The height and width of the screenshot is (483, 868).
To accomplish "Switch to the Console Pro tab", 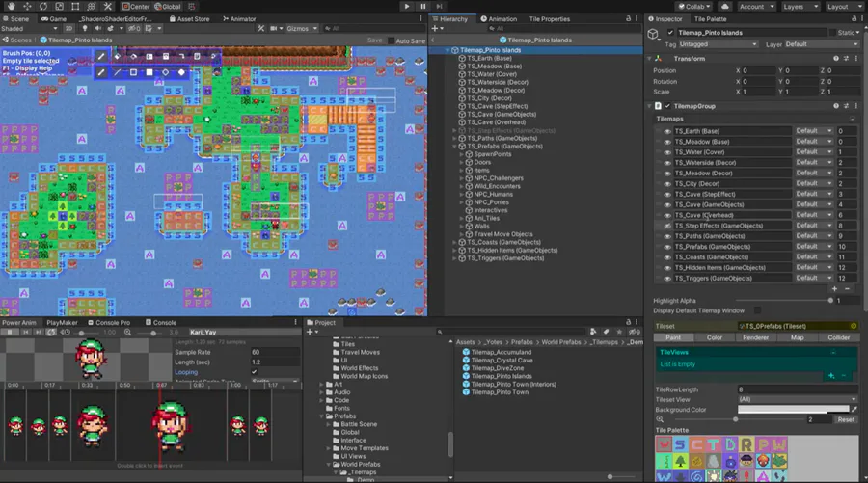I will point(109,323).
